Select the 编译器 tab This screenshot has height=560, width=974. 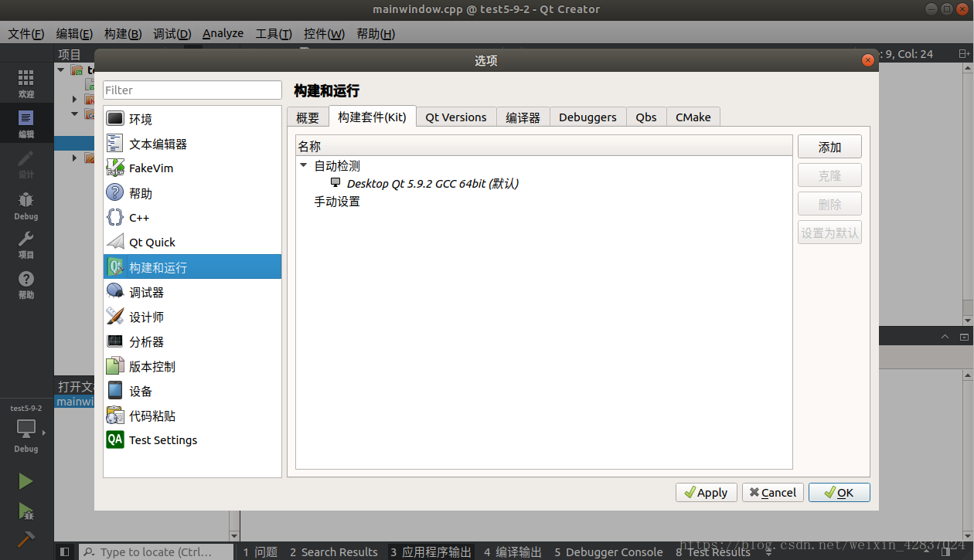(523, 117)
